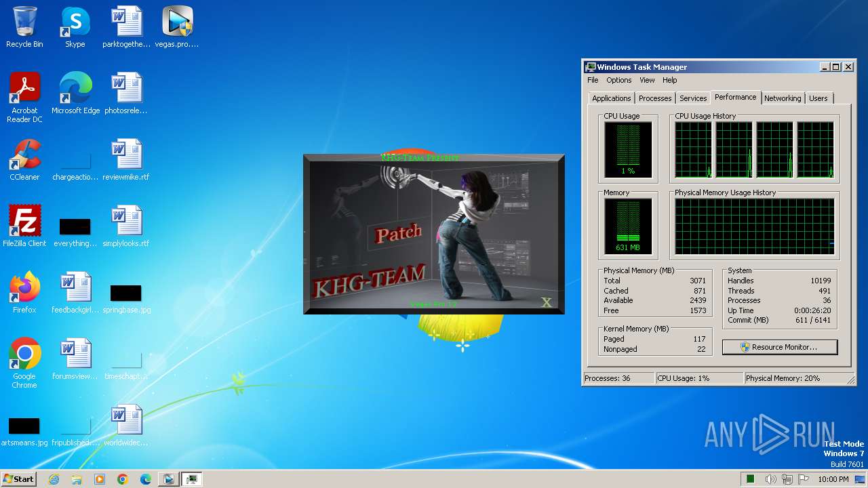This screenshot has width=868, height=488.
Task: Open the Options menu in Task Manager
Action: 618,80
